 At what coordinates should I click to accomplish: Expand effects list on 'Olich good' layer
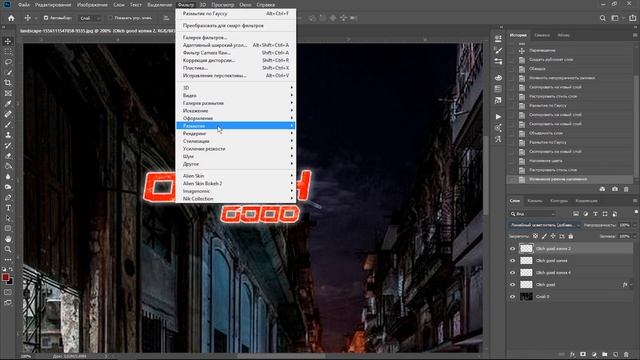(631, 285)
